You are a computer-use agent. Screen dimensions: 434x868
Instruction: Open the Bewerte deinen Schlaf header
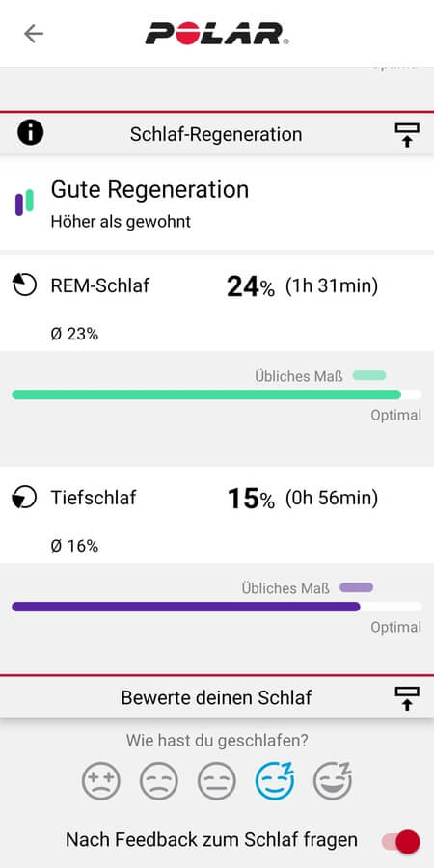(217, 697)
